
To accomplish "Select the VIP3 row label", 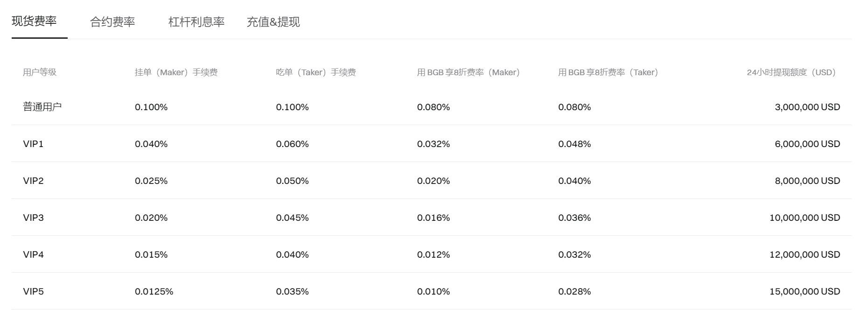I will click(x=33, y=218).
